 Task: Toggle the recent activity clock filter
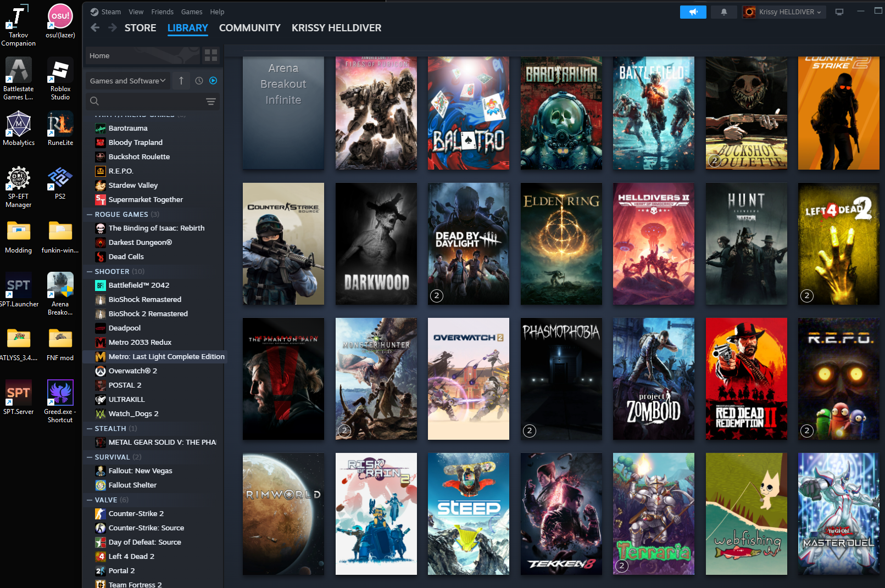(199, 81)
